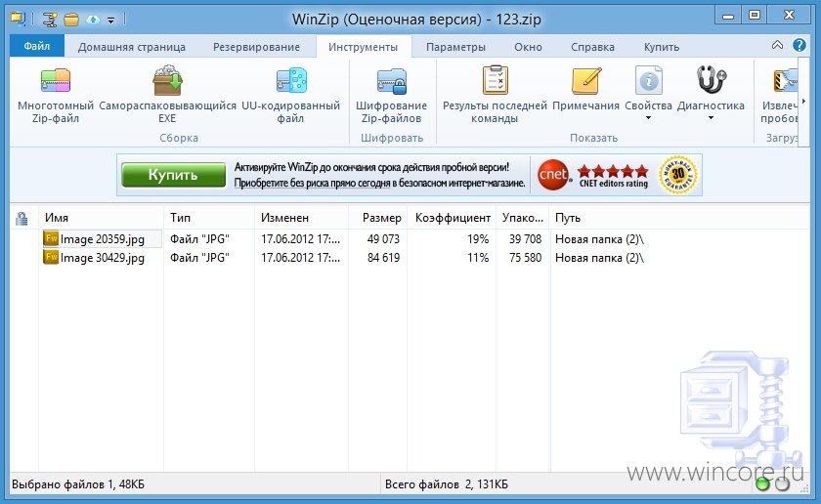Open the Купить ribbon tab
The image size is (821, 504).
662,47
